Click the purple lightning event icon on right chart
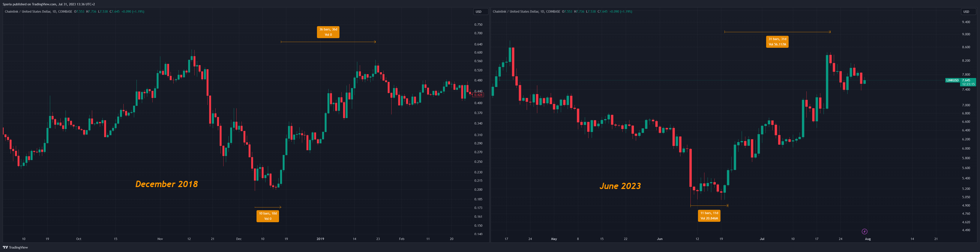The image size is (980, 252). pos(864,231)
